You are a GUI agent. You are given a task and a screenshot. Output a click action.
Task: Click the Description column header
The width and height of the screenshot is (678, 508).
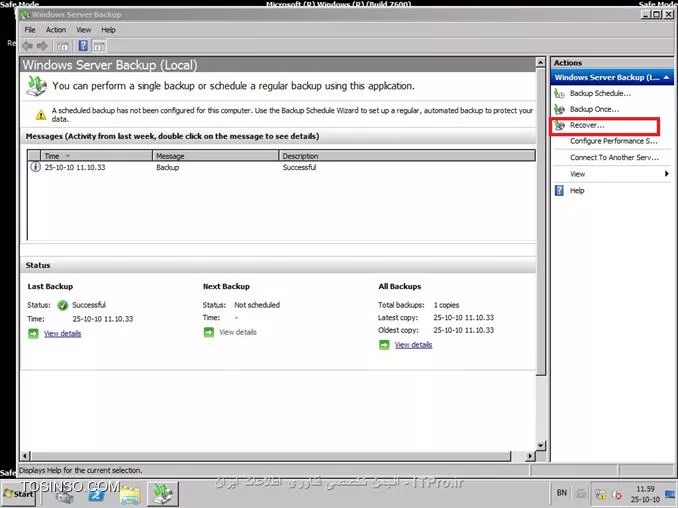(x=407, y=156)
